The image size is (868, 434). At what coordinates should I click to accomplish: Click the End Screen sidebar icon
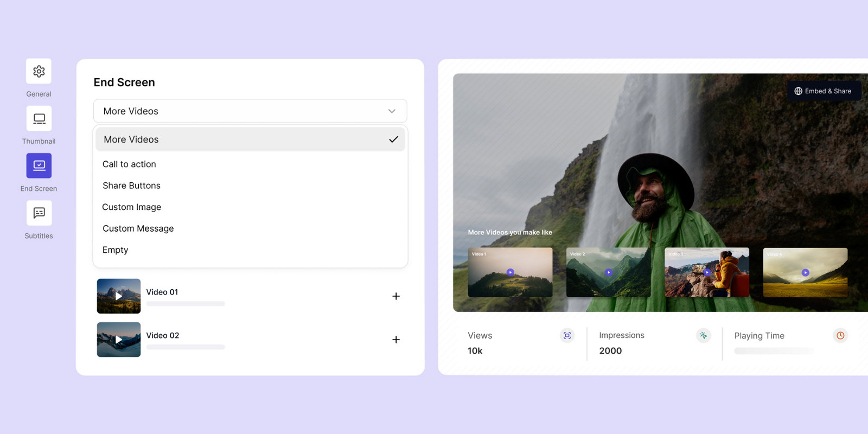point(39,165)
